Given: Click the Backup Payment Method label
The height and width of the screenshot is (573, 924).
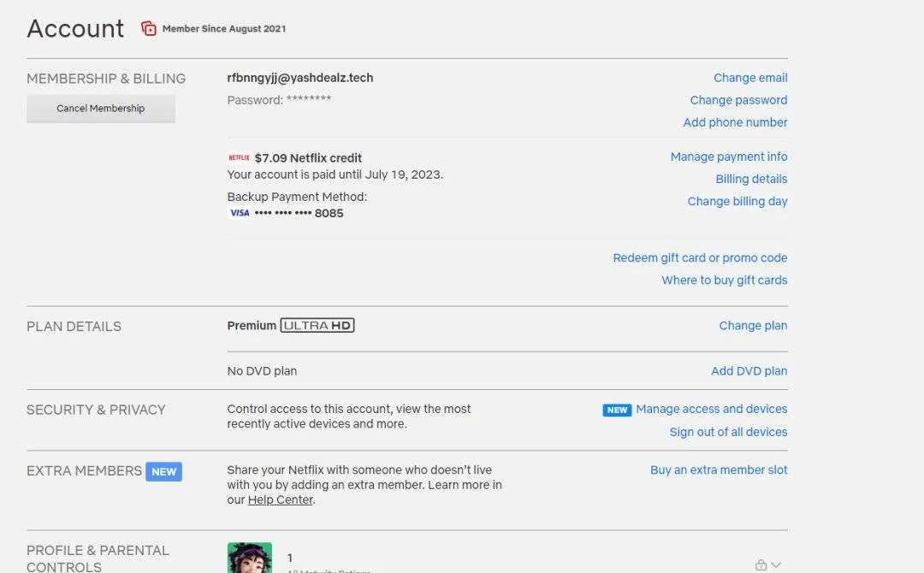Looking at the screenshot, I should [x=297, y=197].
